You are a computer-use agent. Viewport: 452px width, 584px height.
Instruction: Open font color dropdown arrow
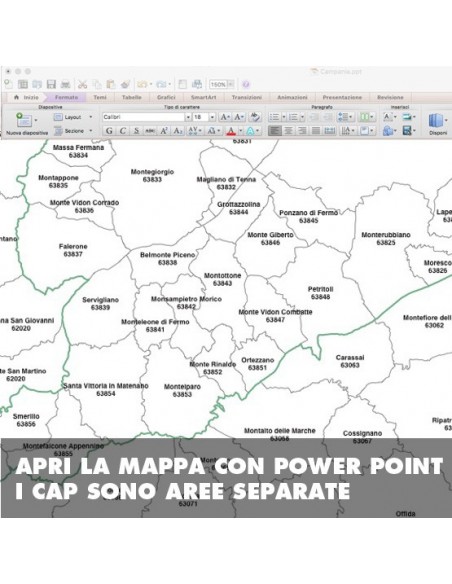click(241, 131)
